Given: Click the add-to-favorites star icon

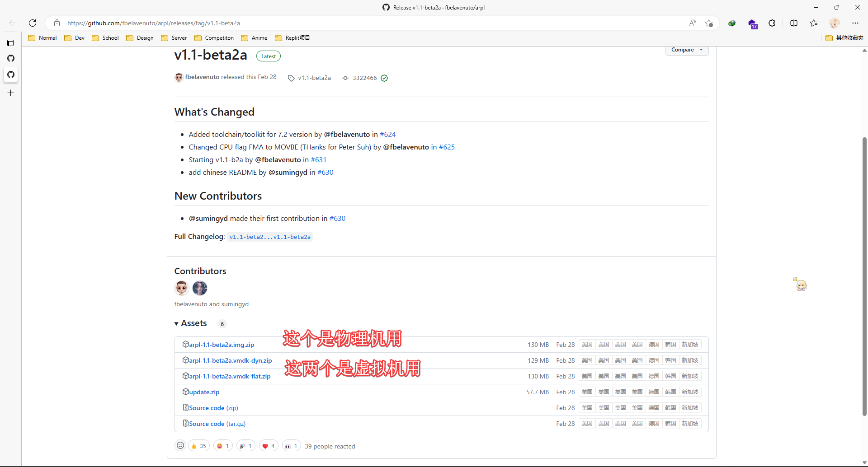Looking at the screenshot, I should (x=709, y=23).
